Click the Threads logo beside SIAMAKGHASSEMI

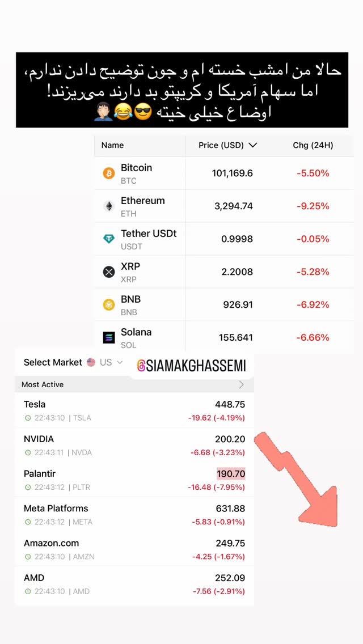point(141,366)
